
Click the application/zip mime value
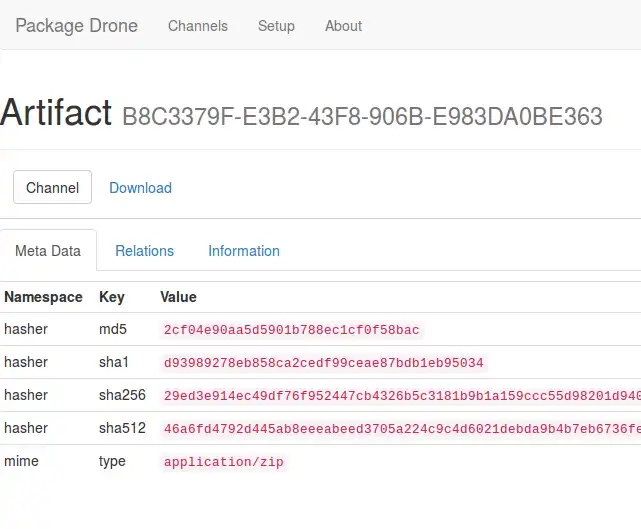point(225,462)
